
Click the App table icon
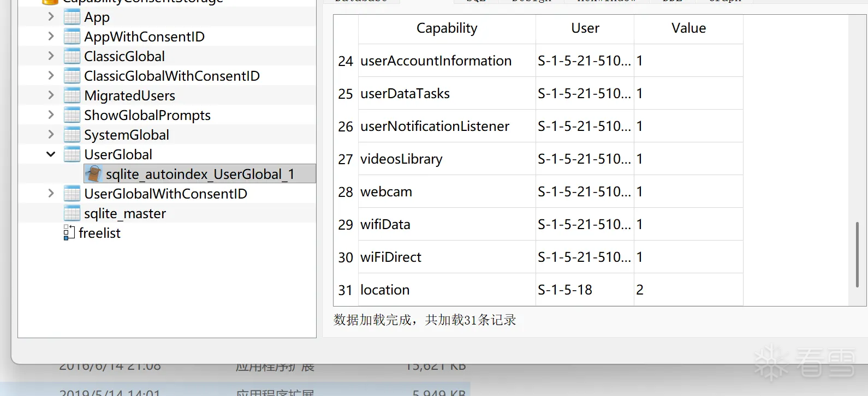click(x=72, y=17)
